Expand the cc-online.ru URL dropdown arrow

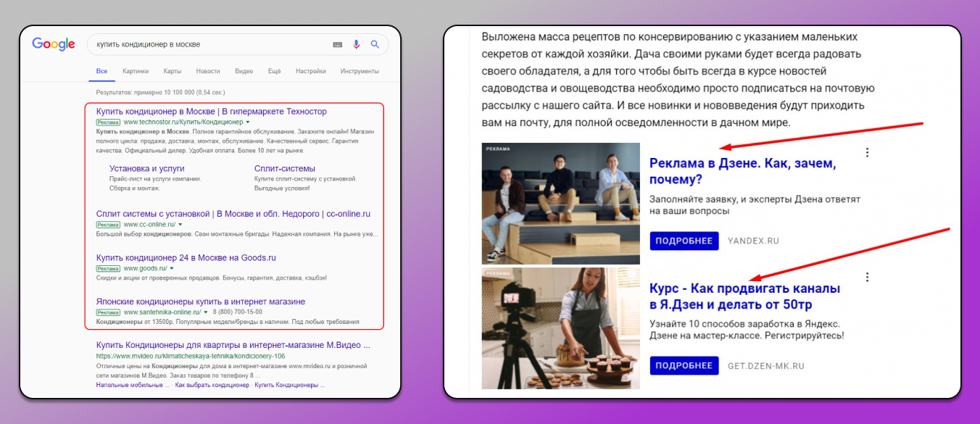tap(179, 223)
